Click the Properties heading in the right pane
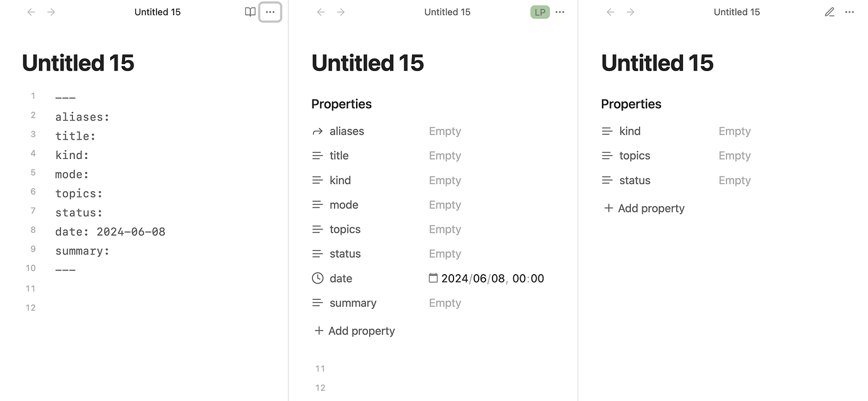The width and height of the screenshot is (868, 401). [631, 104]
